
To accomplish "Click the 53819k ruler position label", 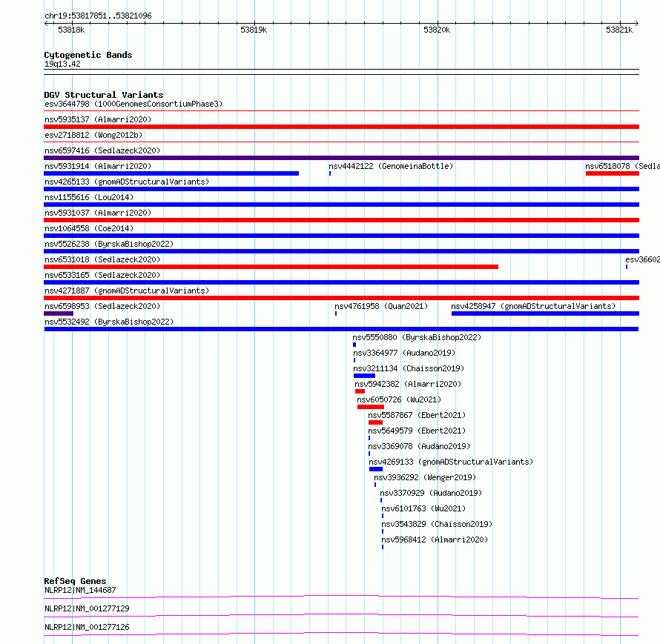I will point(254,30).
